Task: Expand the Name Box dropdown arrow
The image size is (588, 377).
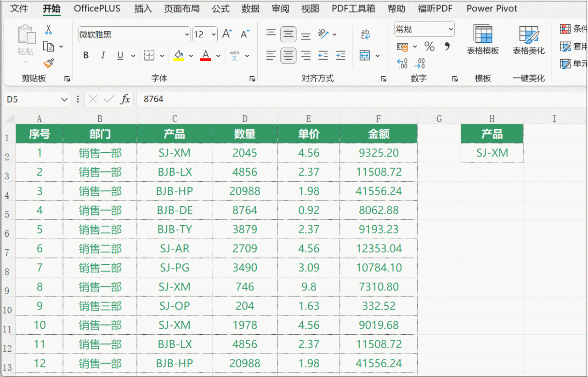Action: point(64,99)
